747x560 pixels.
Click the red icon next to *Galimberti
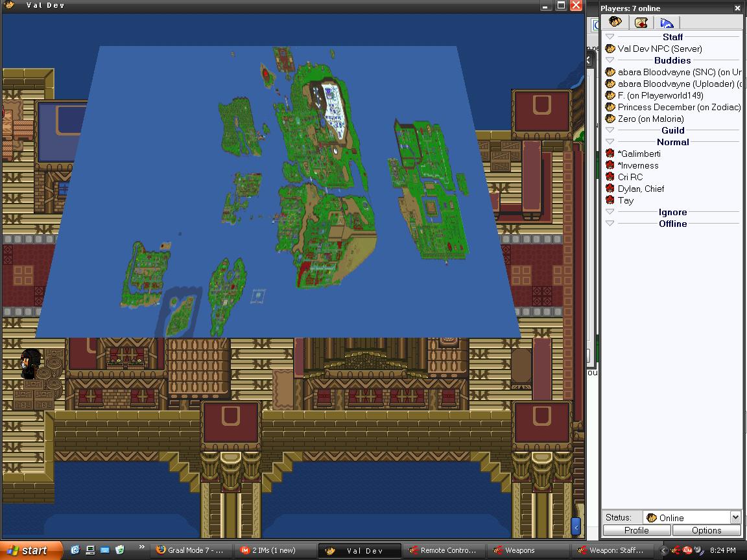point(610,154)
